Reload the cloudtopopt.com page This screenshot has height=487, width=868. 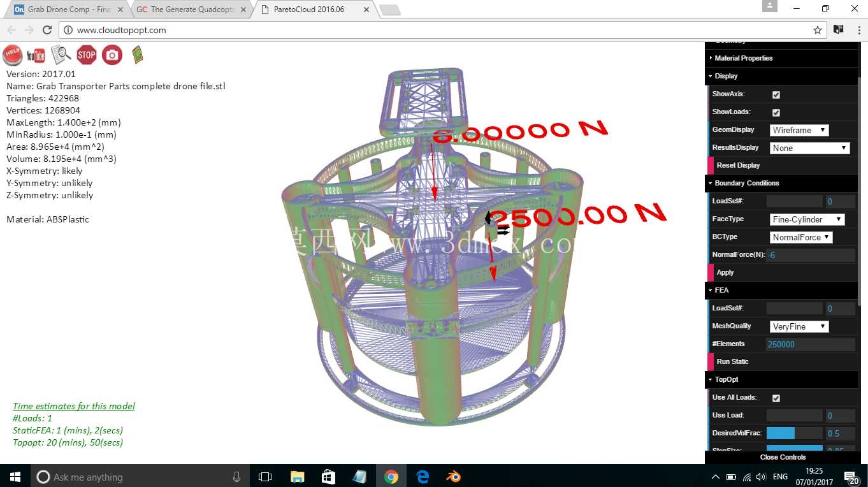(x=47, y=30)
